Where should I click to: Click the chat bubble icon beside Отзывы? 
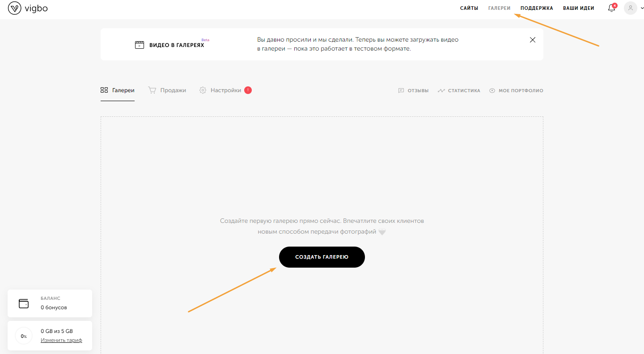401,90
